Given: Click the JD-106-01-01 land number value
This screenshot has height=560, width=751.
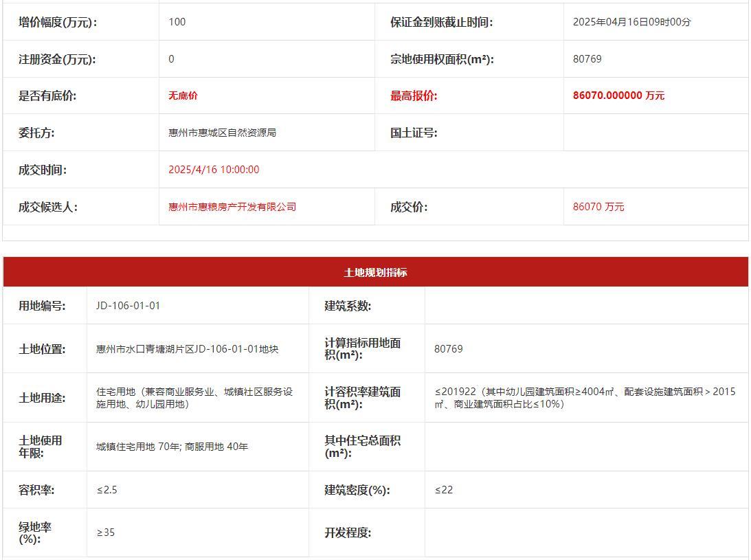Looking at the screenshot, I should click(x=128, y=306).
